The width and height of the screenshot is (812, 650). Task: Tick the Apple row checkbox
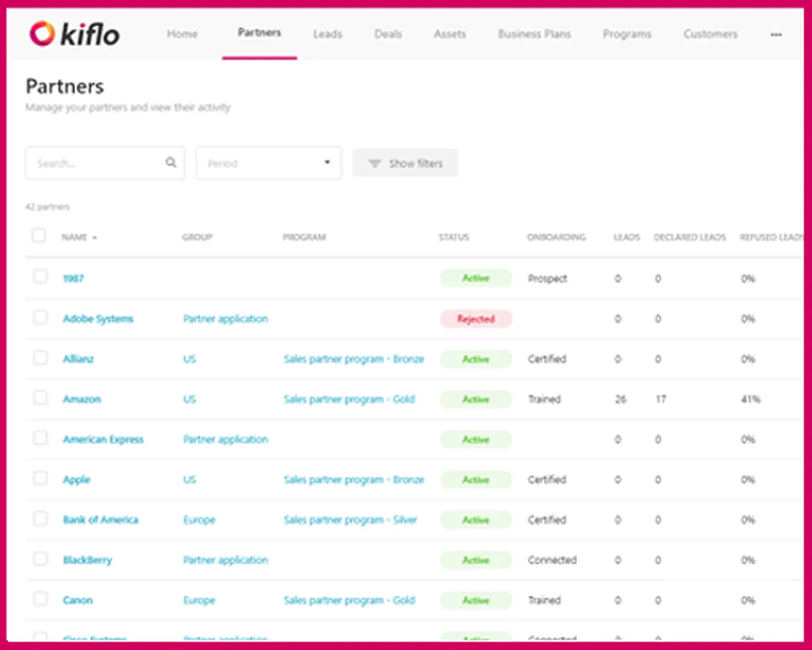click(x=41, y=478)
